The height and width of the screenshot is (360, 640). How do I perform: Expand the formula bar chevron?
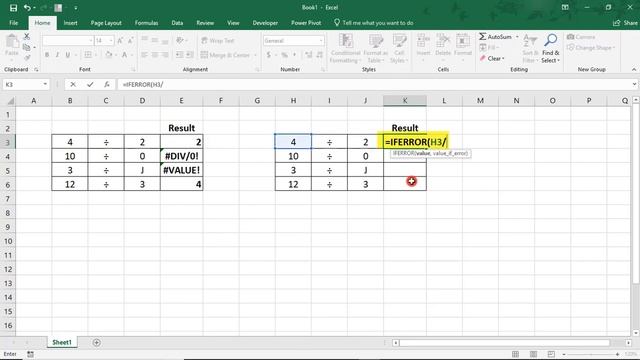click(634, 84)
